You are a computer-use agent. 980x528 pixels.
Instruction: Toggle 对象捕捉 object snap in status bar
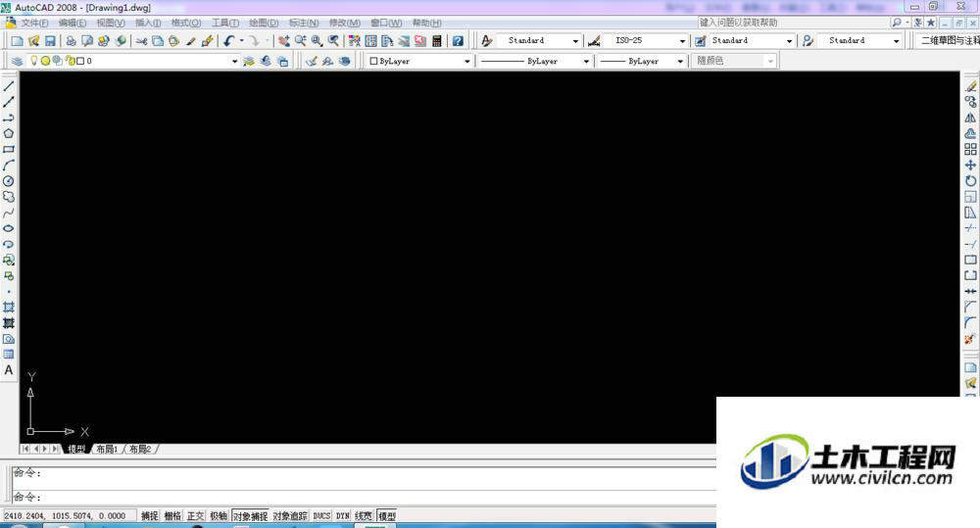pos(250,516)
